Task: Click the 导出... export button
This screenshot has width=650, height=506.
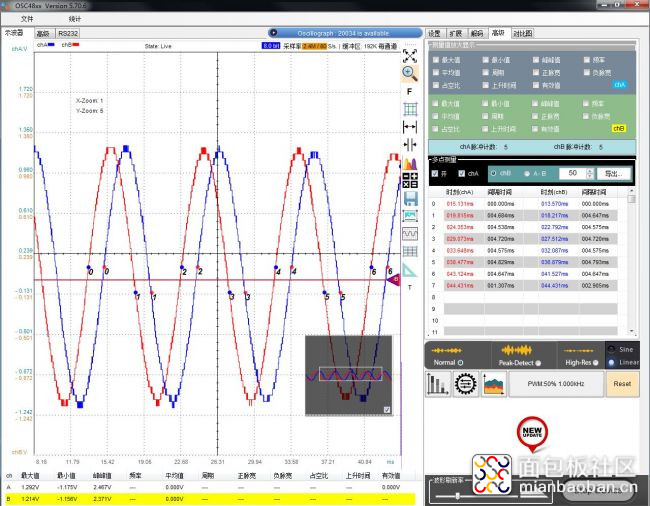Action: 614,174
